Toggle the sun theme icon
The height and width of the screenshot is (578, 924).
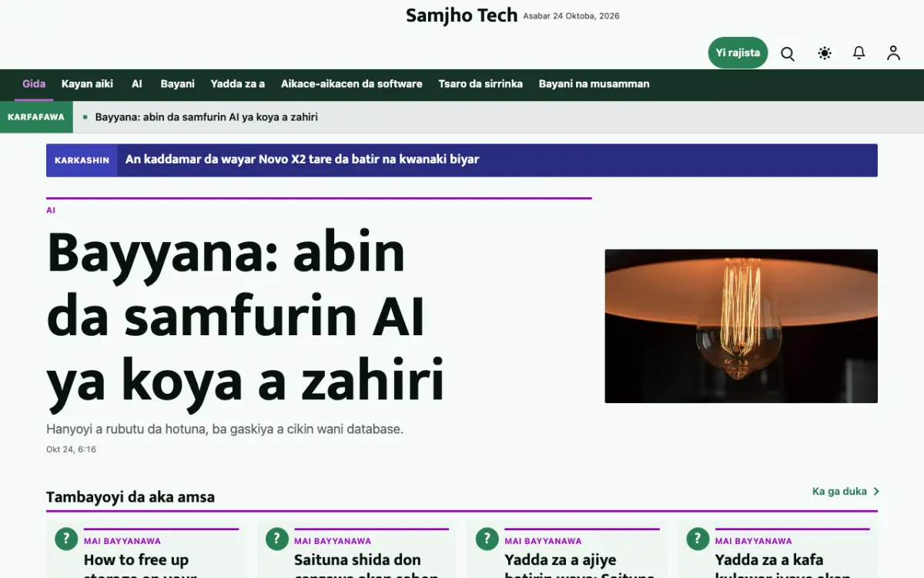(825, 53)
